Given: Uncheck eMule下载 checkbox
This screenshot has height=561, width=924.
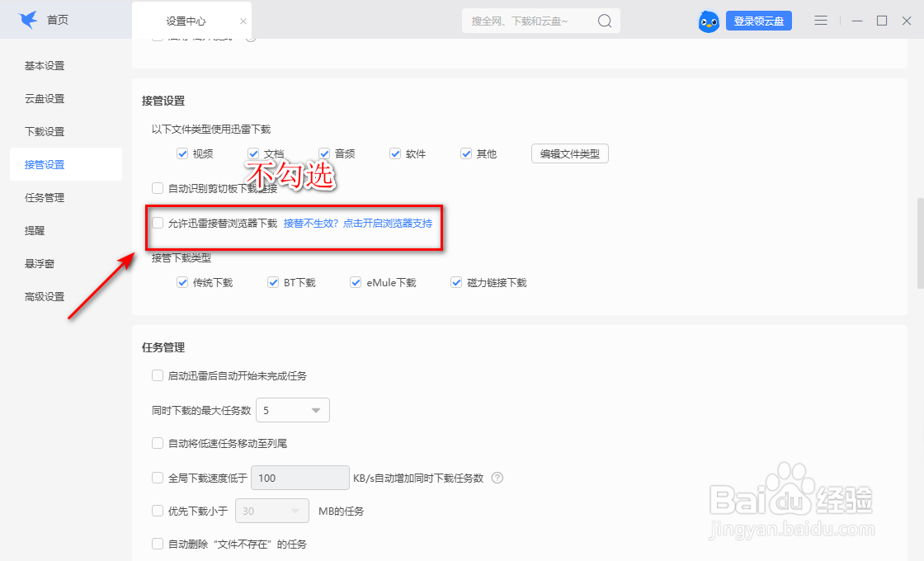Looking at the screenshot, I should (x=356, y=283).
